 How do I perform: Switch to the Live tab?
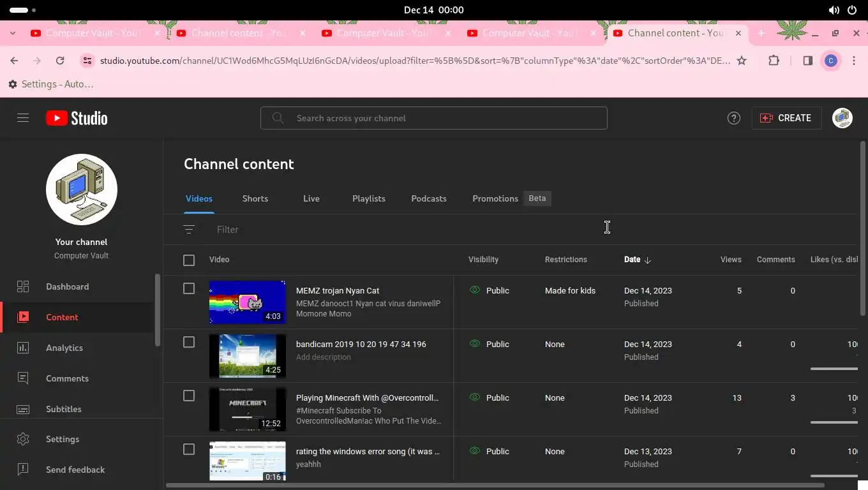(x=311, y=198)
